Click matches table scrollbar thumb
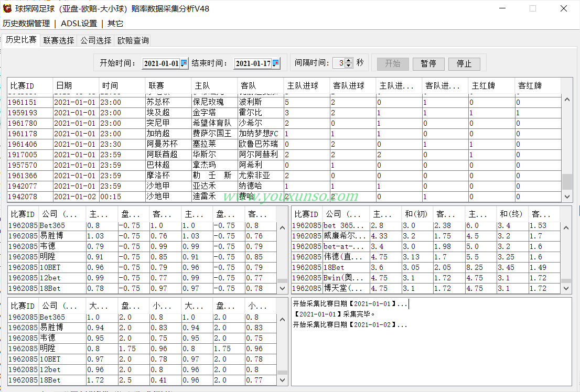The image size is (580, 392). pos(567,182)
